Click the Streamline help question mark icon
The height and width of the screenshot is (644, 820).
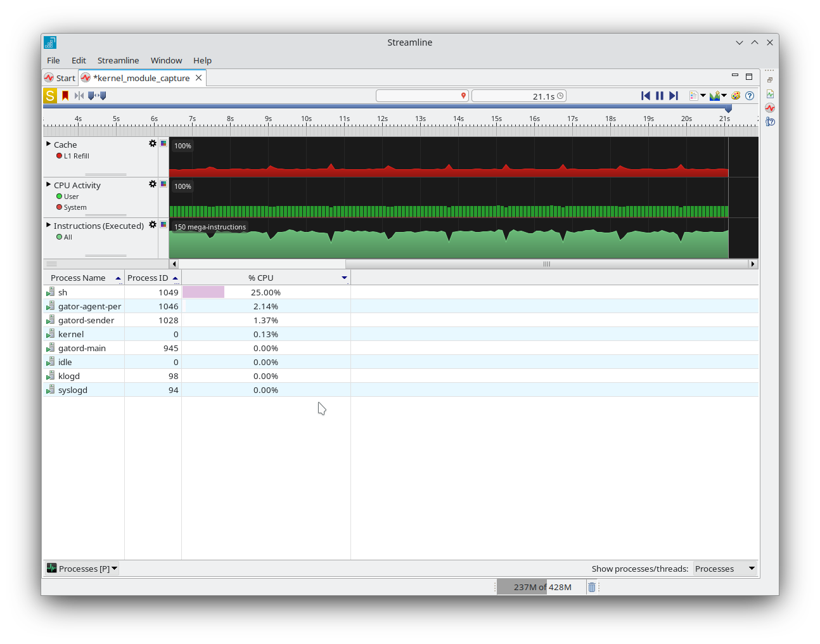750,96
